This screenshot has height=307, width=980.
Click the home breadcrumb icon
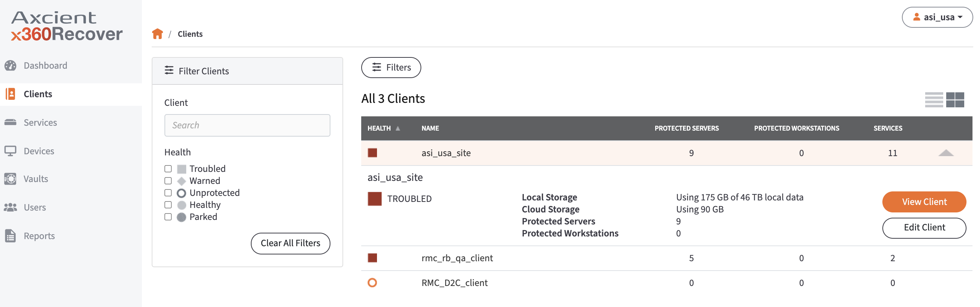pos(157,33)
